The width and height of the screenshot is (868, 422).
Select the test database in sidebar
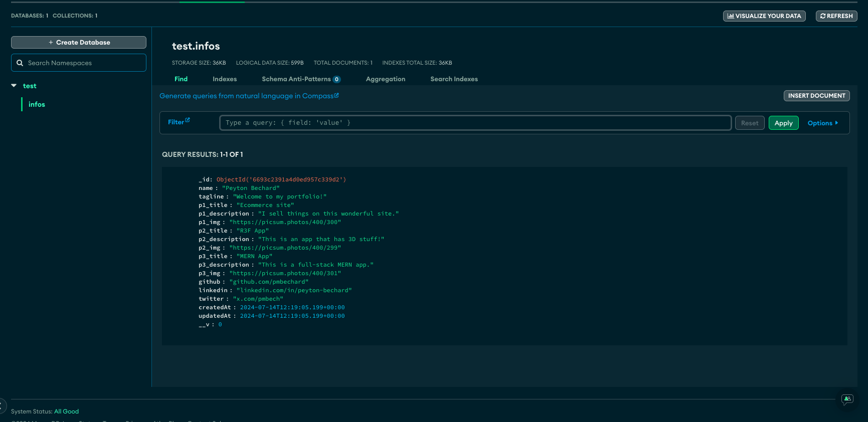click(30, 86)
